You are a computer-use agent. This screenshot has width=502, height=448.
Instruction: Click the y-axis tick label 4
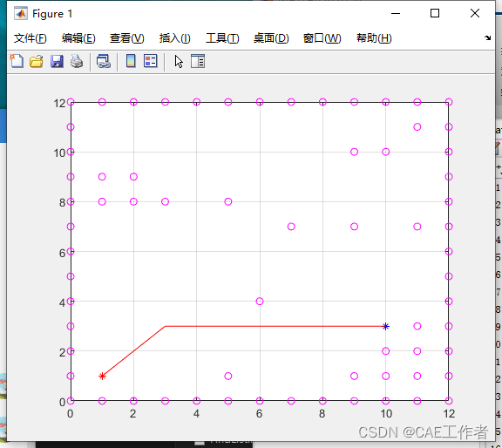point(62,302)
